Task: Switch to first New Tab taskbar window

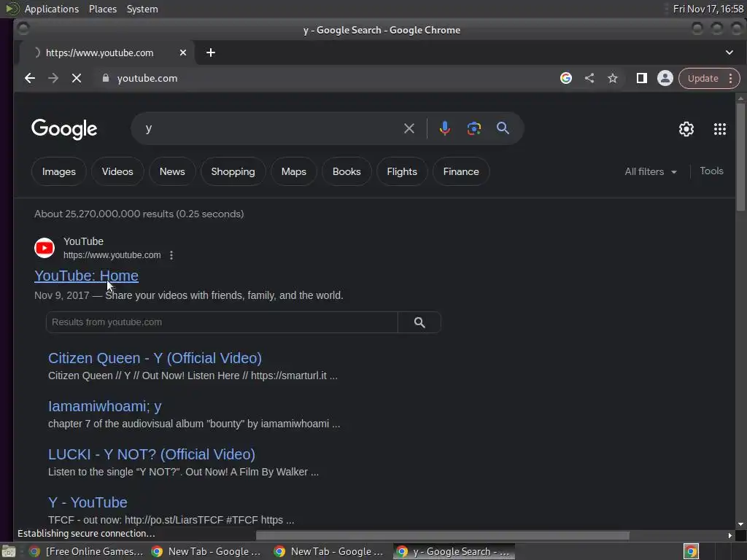Action: [x=206, y=551]
